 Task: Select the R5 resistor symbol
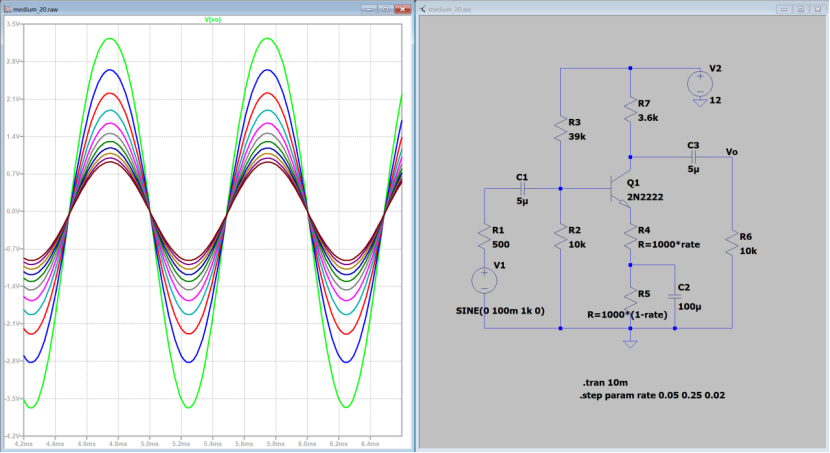coord(630,301)
